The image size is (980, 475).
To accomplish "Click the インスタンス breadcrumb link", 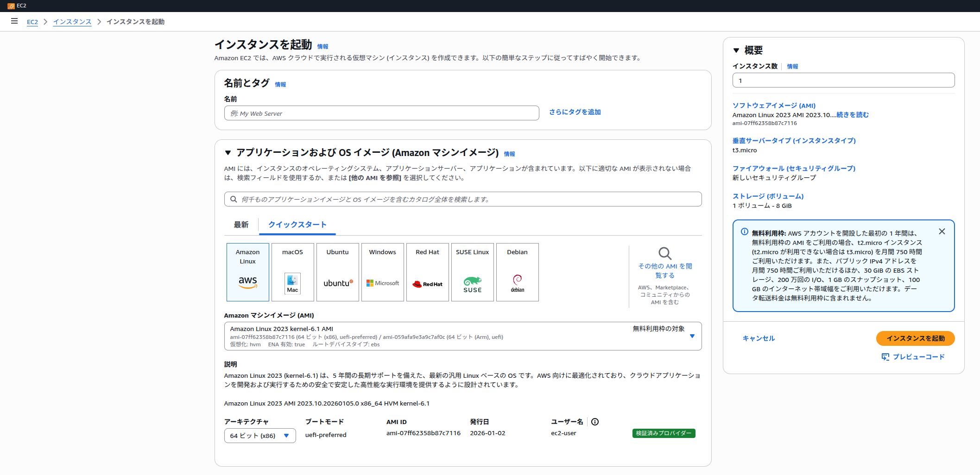I will (72, 22).
